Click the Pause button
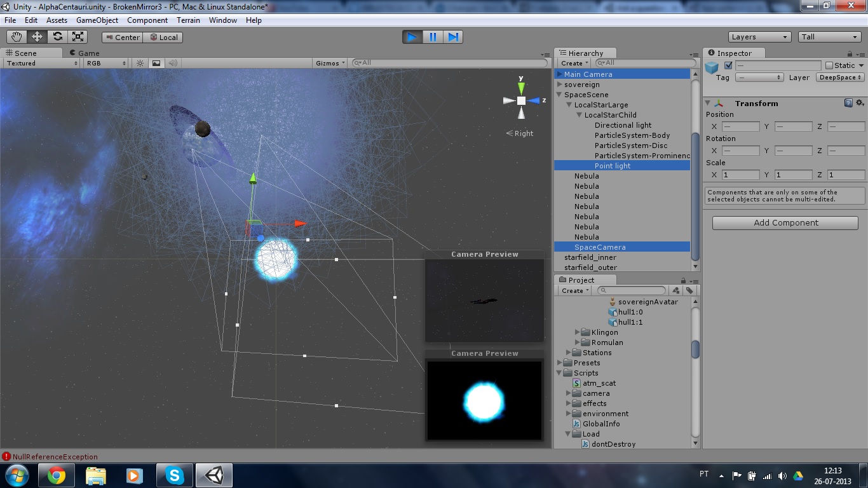The height and width of the screenshot is (488, 868). pos(433,37)
